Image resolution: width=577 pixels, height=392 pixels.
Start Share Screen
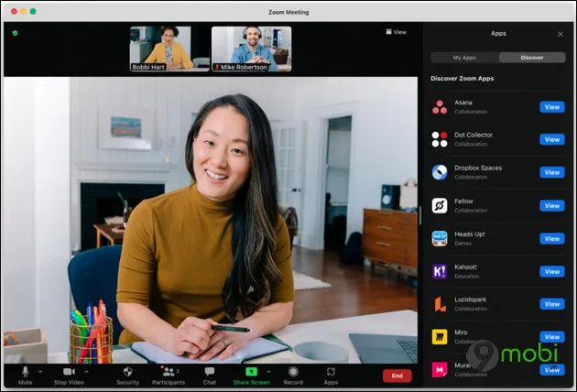click(251, 376)
